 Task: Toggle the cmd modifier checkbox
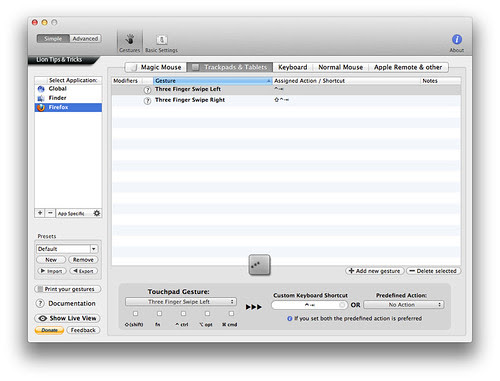tap(231, 314)
